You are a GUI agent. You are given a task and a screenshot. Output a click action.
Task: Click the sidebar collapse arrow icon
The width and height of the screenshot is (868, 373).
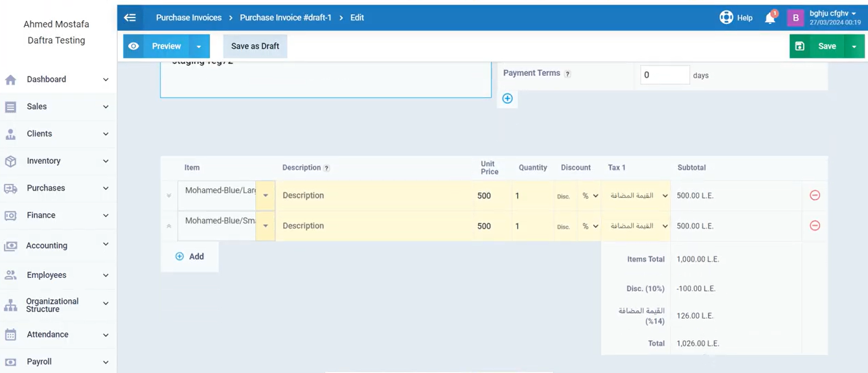click(130, 17)
